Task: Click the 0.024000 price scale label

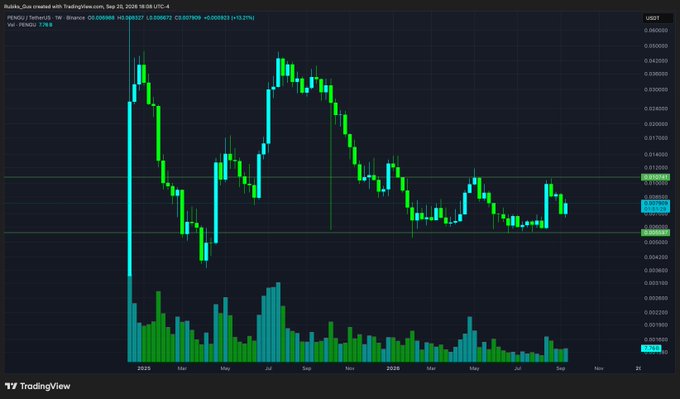Action: coord(655,108)
